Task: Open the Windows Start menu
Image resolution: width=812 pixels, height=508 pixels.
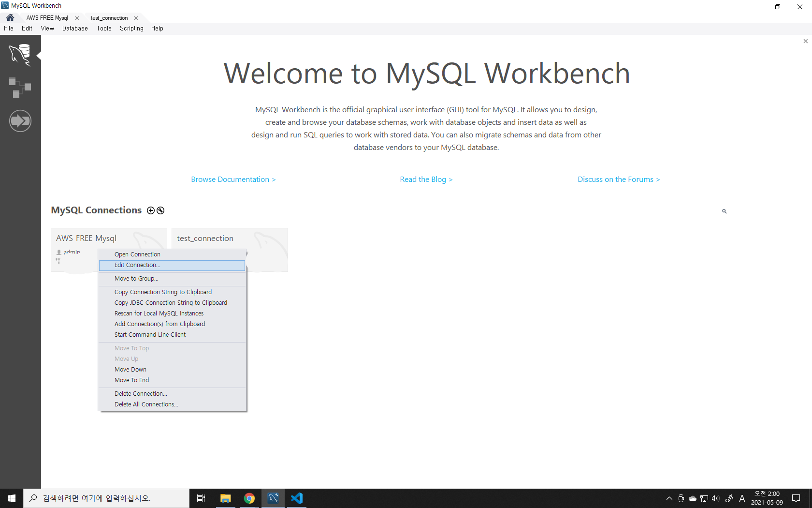Action: point(12,498)
